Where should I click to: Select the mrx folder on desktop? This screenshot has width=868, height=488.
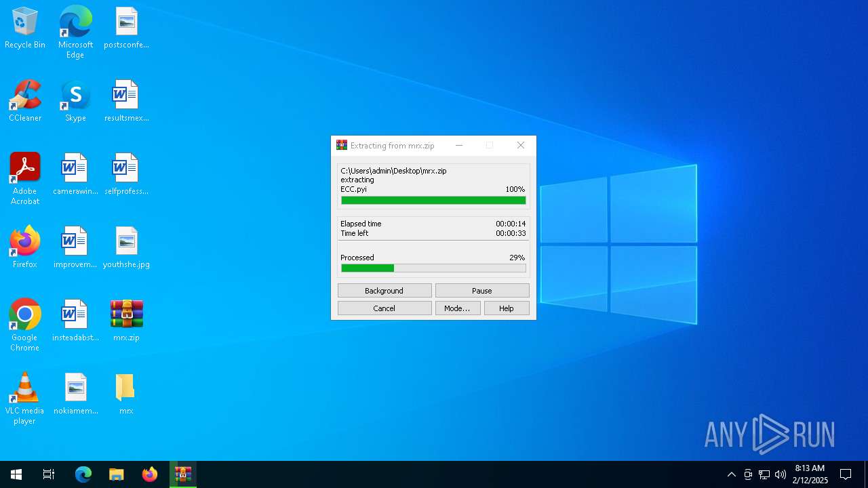[x=126, y=394]
